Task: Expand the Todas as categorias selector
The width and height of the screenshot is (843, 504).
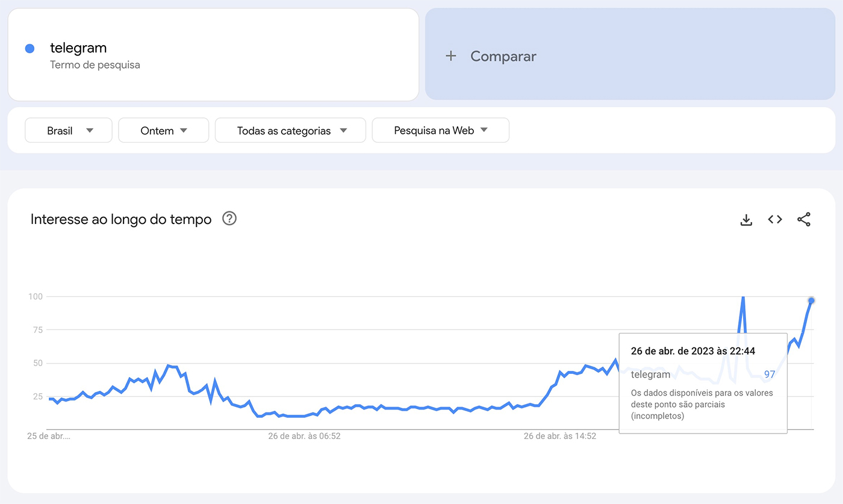Action: (x=290, y=129)
